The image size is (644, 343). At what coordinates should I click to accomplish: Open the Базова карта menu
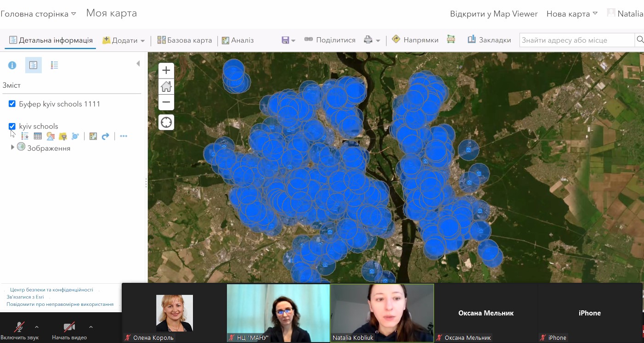(185, 40)
